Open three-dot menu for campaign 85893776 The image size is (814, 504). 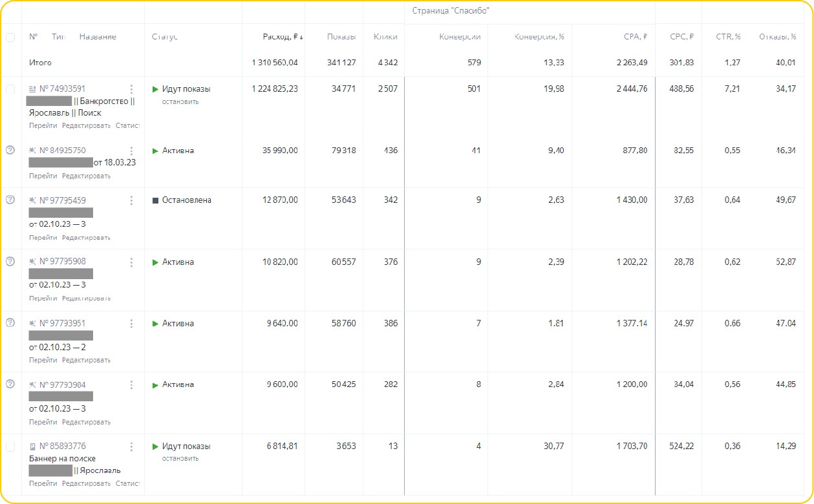[x=131, y=446]
